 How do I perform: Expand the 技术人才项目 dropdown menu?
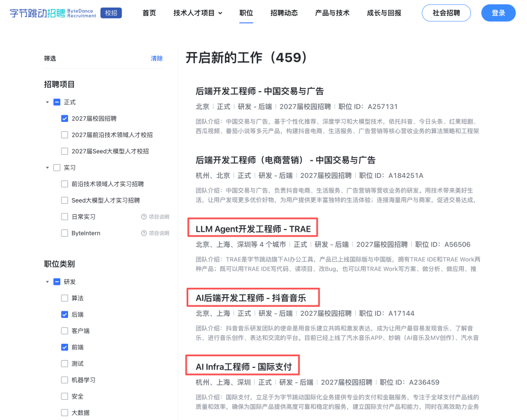[198, 13]
